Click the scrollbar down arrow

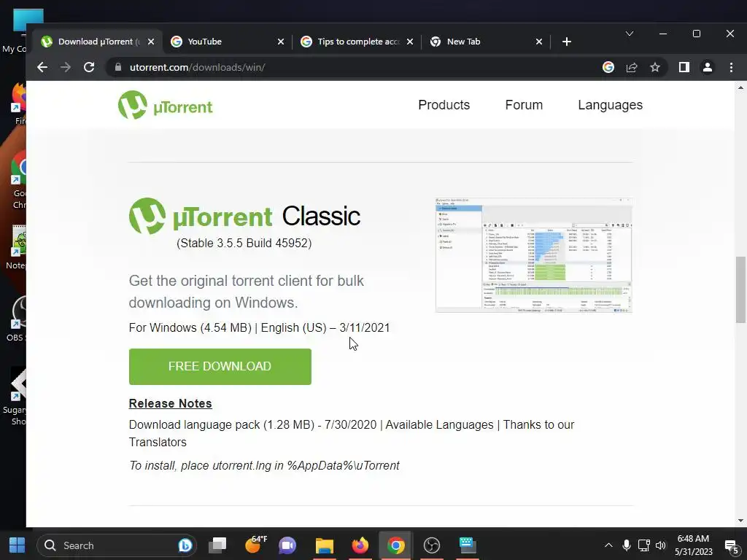point(740,521)
